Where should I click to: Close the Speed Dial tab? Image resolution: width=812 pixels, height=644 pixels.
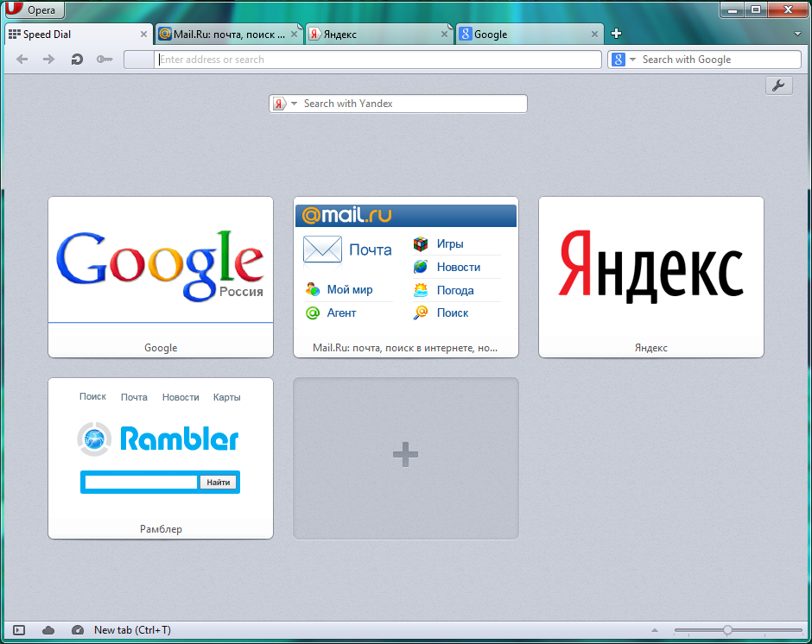tap(144, 35)
